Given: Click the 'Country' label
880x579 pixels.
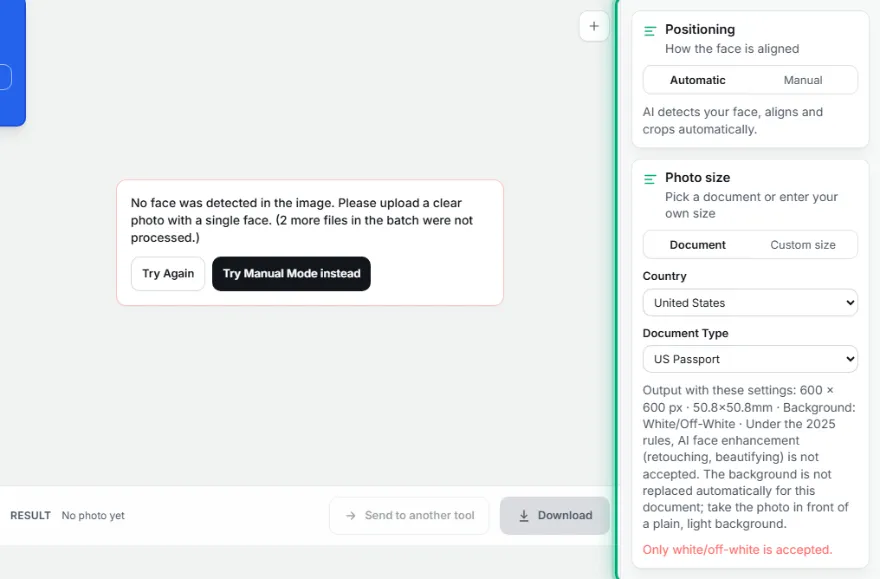Looking at the screenshot, I should pyautogui.click(x=664, y=276).
